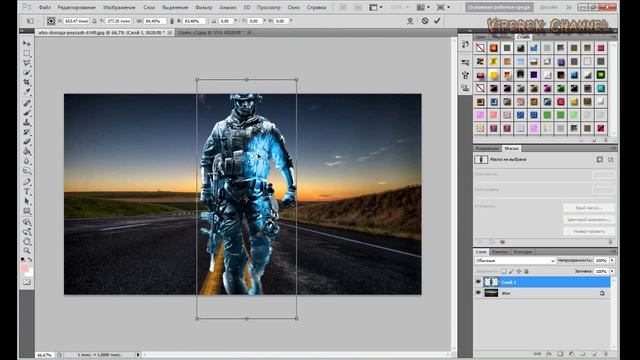Toggle maintain aspect ratio chain link
640x360 pixels.
171,21
